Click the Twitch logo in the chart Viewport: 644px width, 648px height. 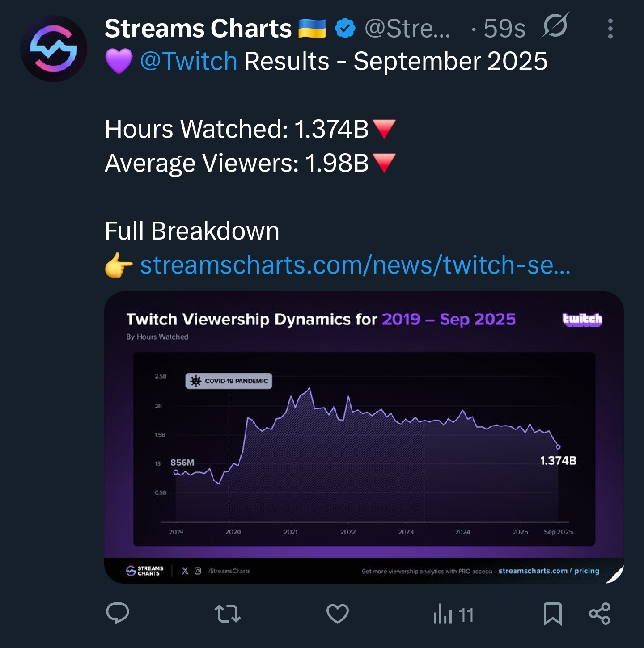coord(582,319)
